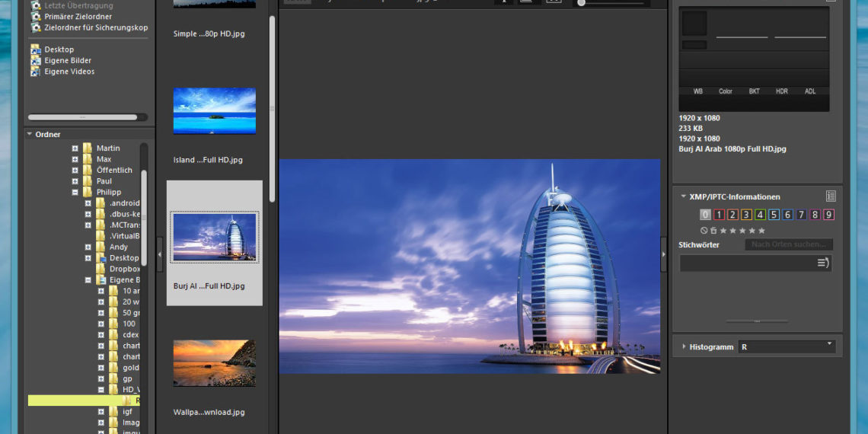Apply color label 2 to the image

(732, 215)
